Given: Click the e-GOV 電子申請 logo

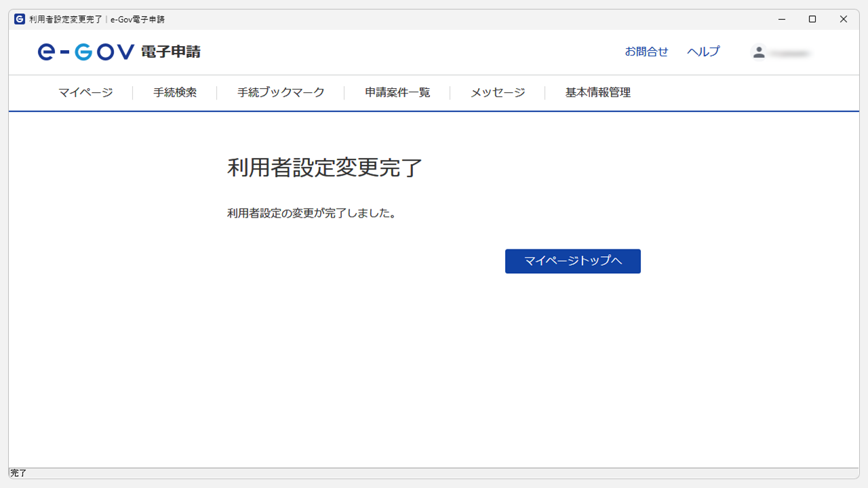Looking at the screenshot, I should click(x=119, y=52).
